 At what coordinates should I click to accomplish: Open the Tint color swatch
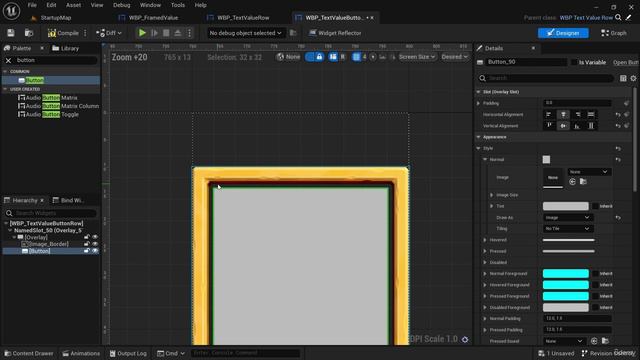click(566, 206)
